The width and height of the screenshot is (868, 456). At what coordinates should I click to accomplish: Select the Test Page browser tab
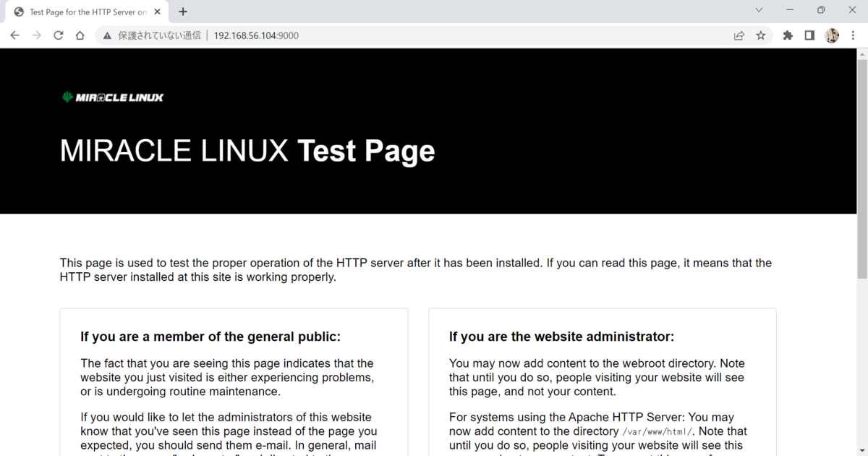click(x=88, y=12)
